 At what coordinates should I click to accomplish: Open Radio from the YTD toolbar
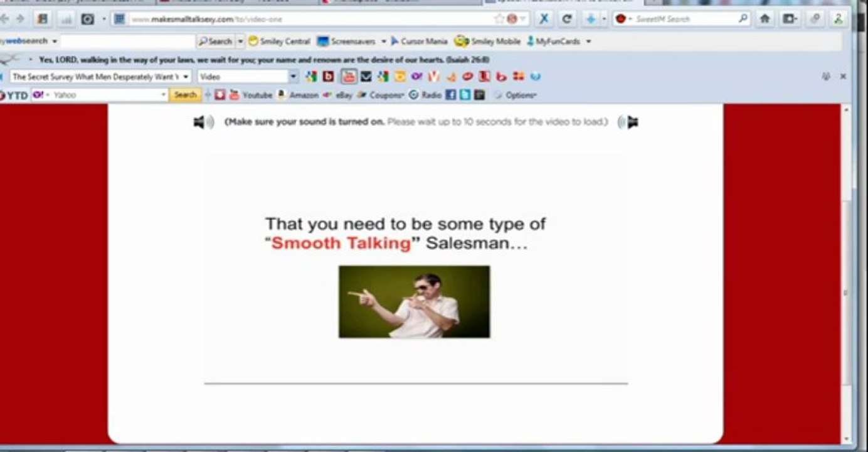(425, 95)
